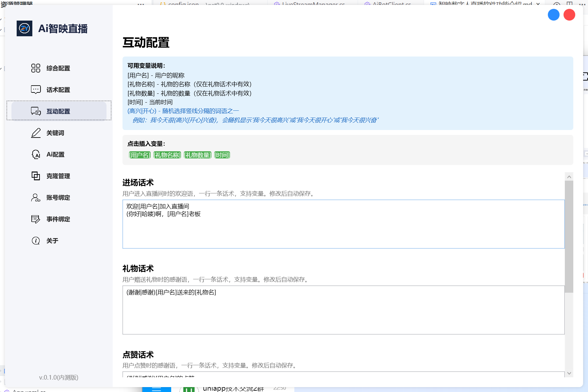Click the Ai智映直播 app logo
588x392 pixels.
coord(24,28)
